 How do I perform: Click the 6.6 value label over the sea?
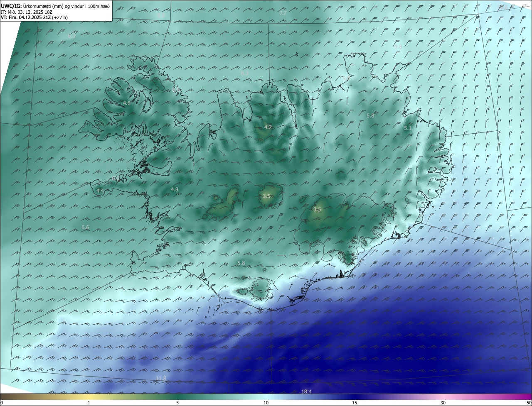[86, 227]
